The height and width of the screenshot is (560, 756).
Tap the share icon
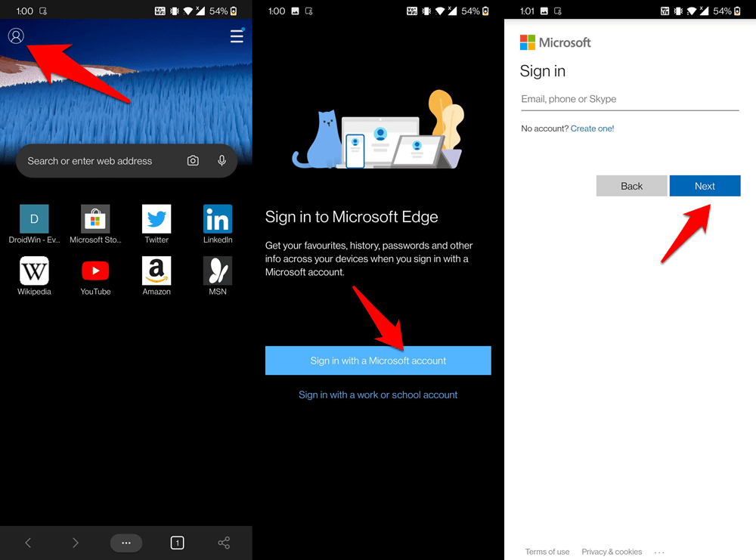click(x=224, y=543)
